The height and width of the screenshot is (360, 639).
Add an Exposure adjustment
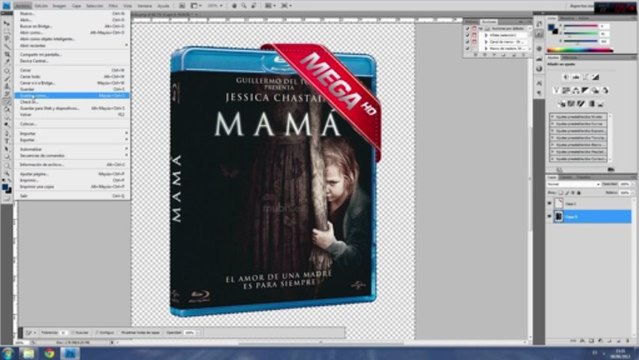[595, 77]
